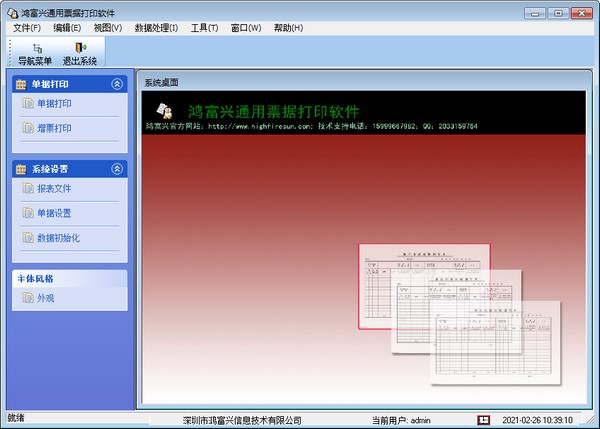The width and height of the screenshot is (600, 429).
Task: Click the document icon beside 单据设置
Action: 28,213
